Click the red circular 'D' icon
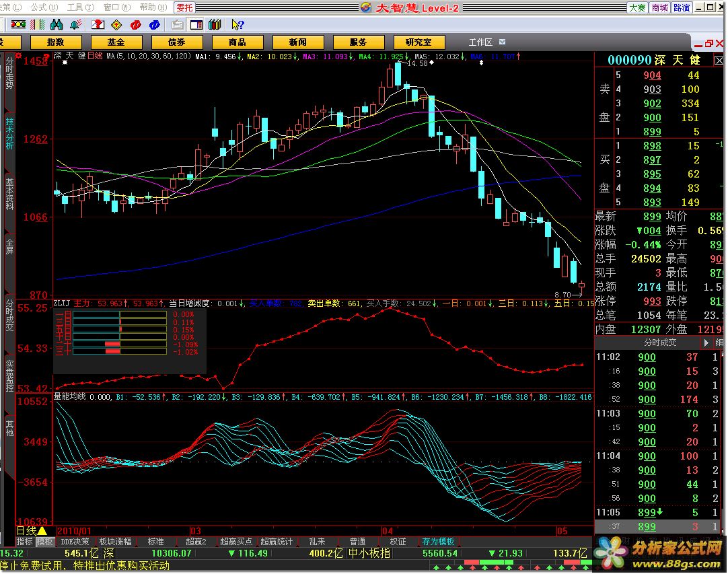Viewport: 728px width, 574px height. click(135, 25)
